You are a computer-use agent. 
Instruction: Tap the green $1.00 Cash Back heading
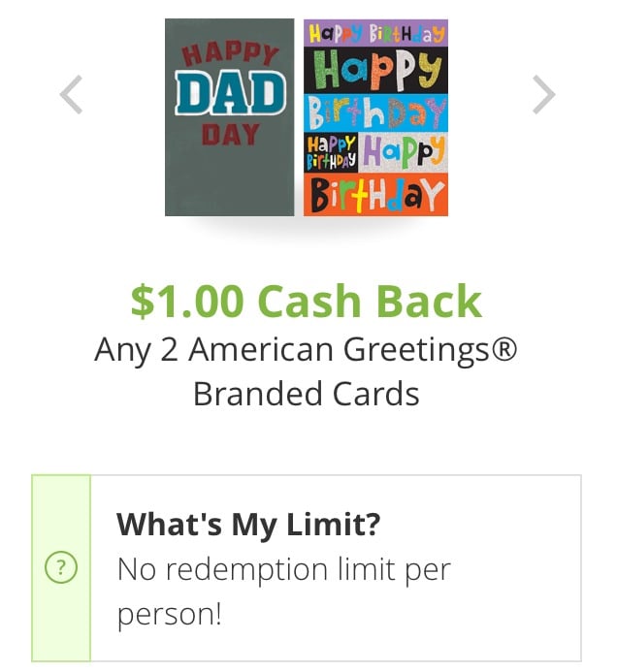point(307,302)
